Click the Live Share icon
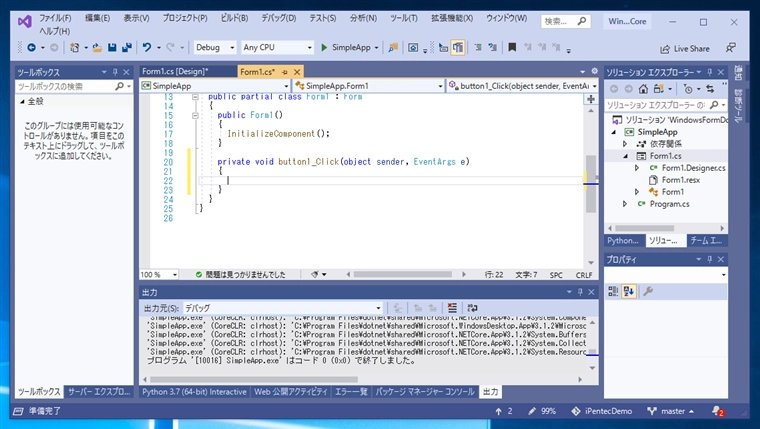760x429 pixels. click(664, 48)
